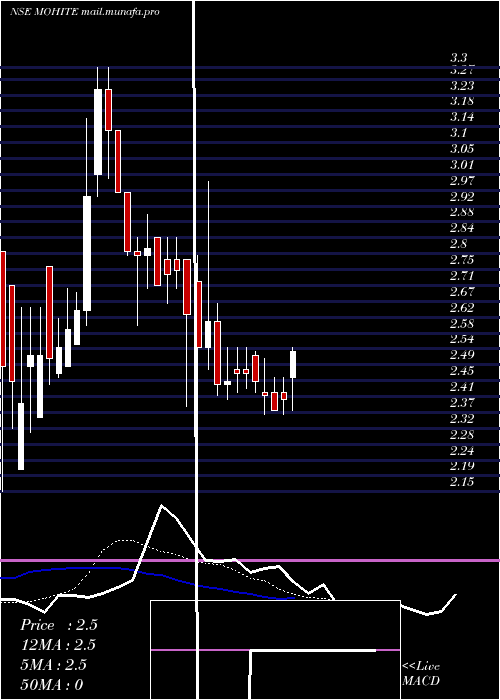Click the 2.32 price axis label
This screenshot has width=500, height=700.
[x=462, y=419]
